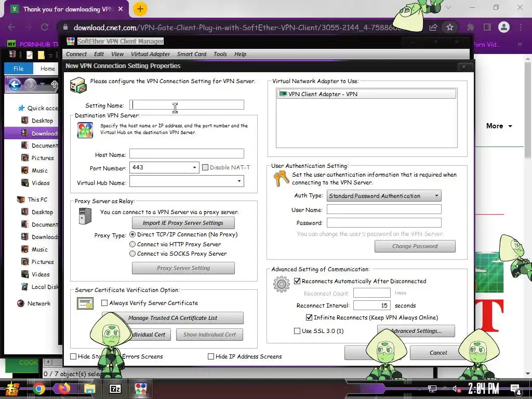Open Firefox from the taskbar
This screenshot has width=532, height=399.
coord(64,389)
